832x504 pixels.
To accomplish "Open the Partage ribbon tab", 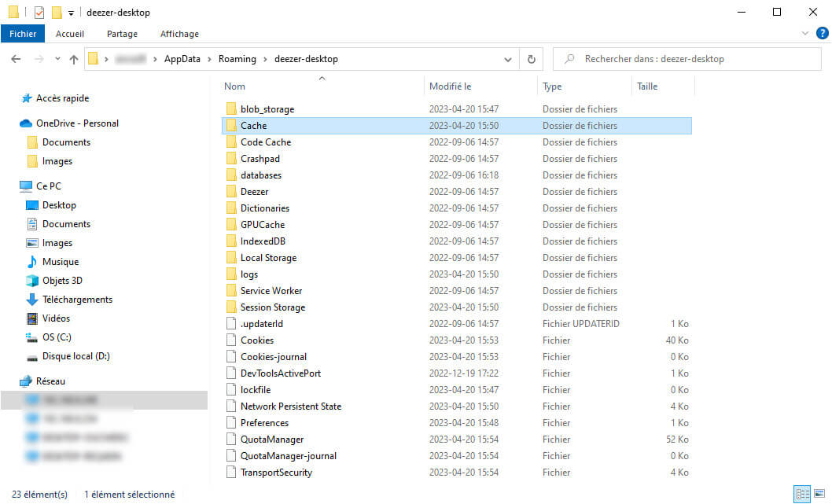I will (x=122, y=34).
